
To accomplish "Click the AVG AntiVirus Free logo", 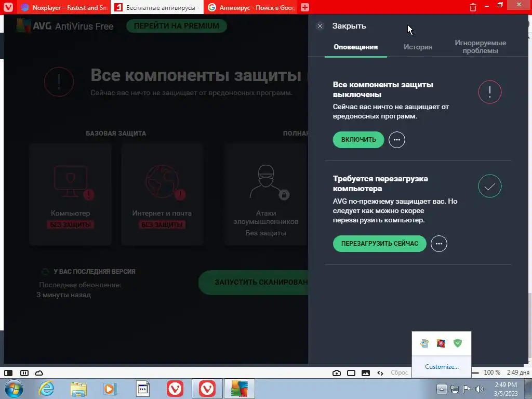I will point(65,26).
